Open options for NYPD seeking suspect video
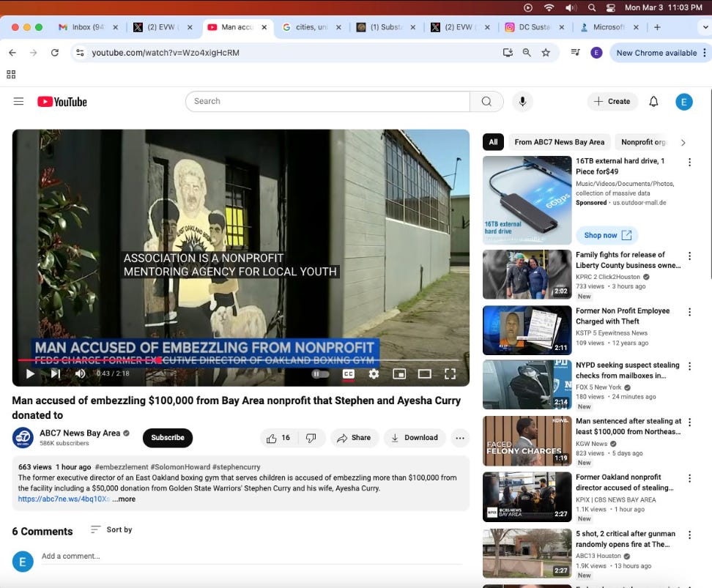Viewport: 712px width, 588px height. pos(689,366)
